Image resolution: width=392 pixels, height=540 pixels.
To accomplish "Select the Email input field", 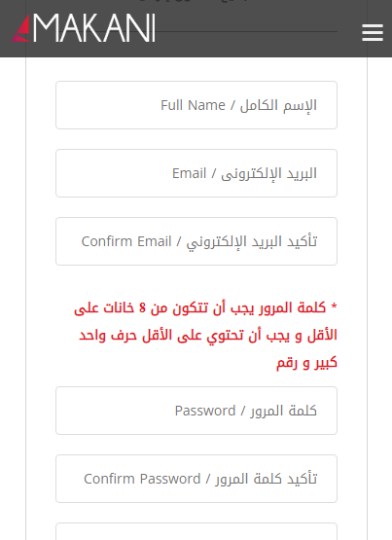I will click(196, 173).
